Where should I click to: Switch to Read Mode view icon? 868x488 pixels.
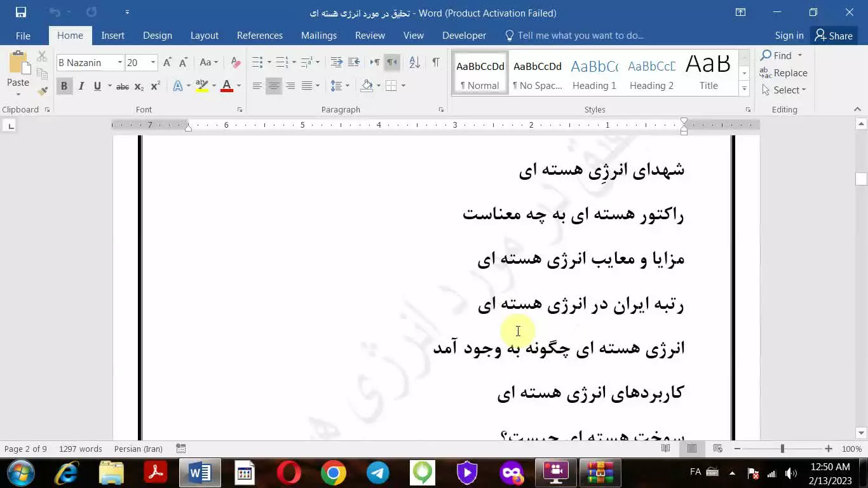[x=666, y=449]
